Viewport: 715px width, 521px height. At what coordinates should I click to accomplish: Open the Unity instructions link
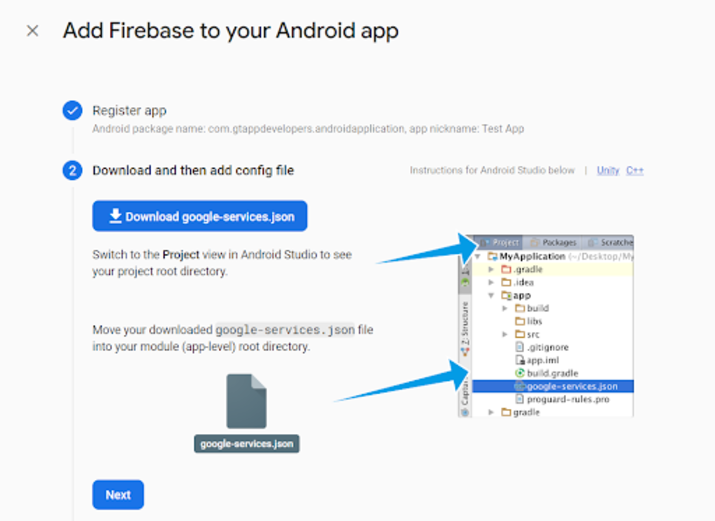click(608, 171)
